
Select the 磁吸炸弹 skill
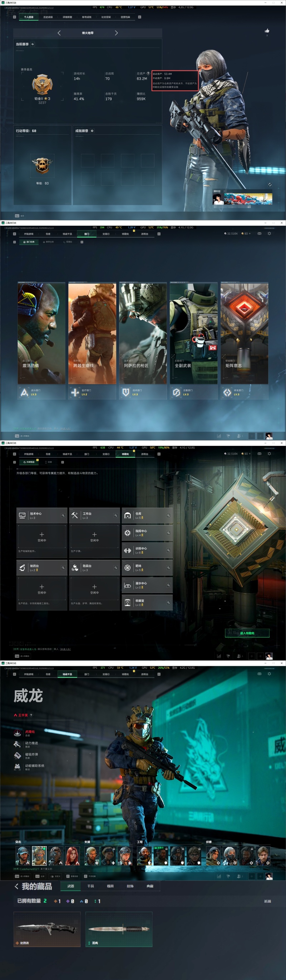coord(26,756)
